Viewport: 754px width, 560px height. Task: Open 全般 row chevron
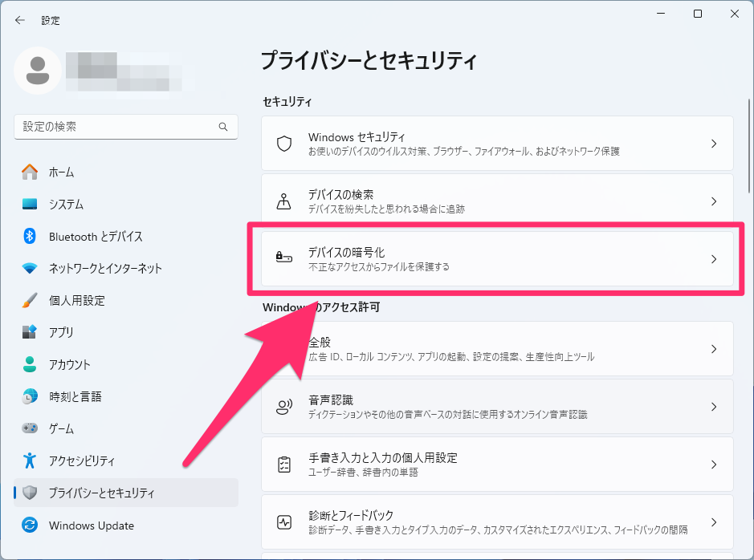(714, 349)
